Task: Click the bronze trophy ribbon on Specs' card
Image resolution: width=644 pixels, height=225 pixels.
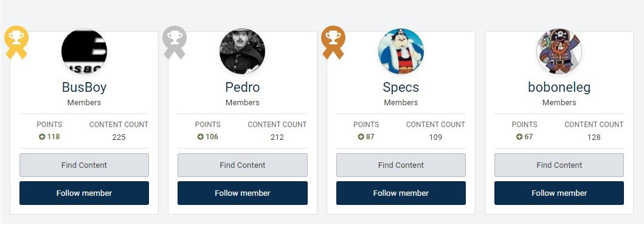Action: click(x=333, y=43)
